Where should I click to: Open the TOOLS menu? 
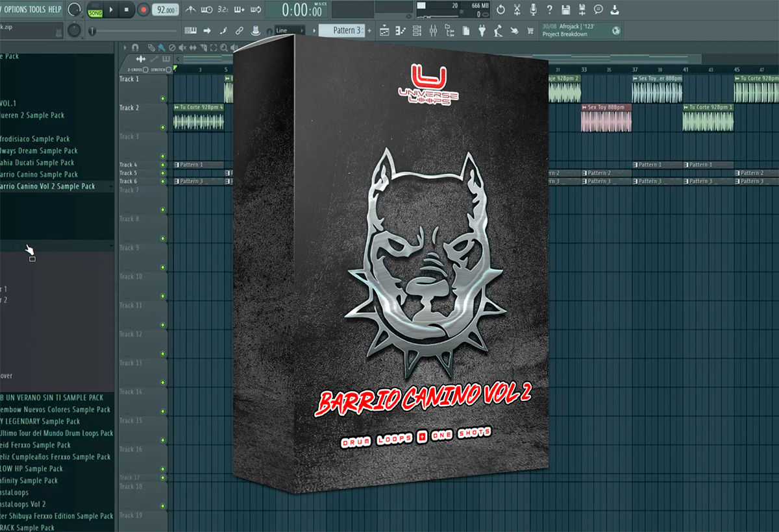click(37, 9)
